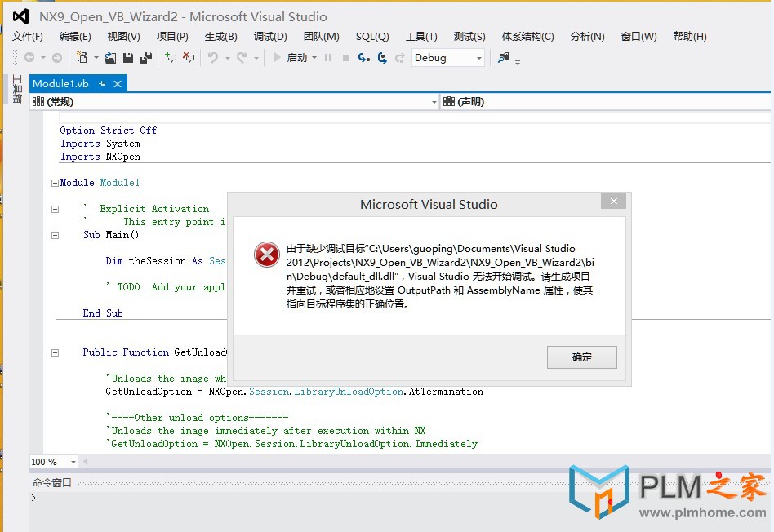This screenshot has height=532, width=774.
Task: Close the Microsoft Visual Studio error dialog
Action: click(614, 201)
